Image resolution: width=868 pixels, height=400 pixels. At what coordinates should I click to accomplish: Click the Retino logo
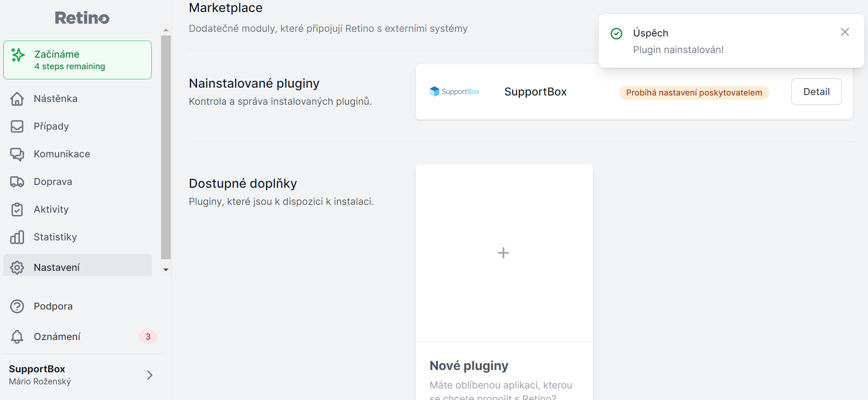(x=82, y=18)
